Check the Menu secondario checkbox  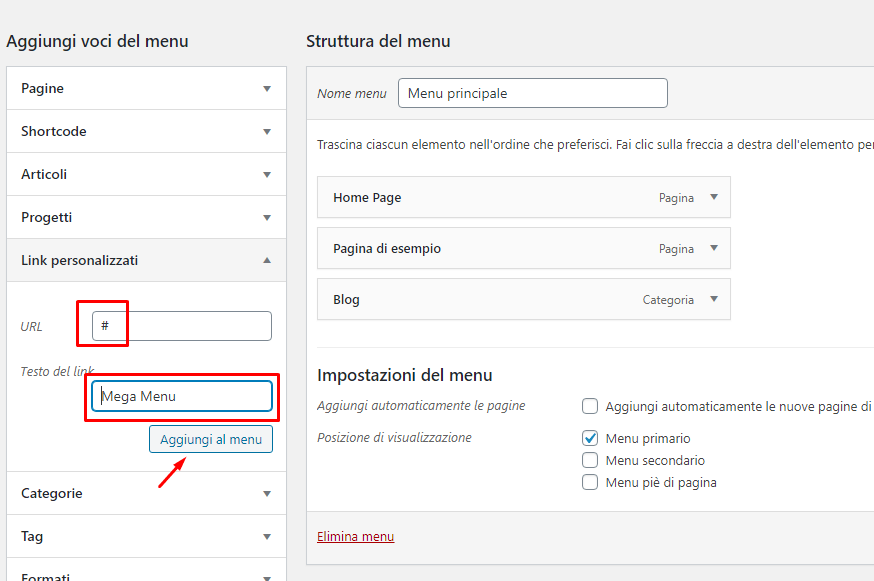pyautogui.click(x=590, y=460)
